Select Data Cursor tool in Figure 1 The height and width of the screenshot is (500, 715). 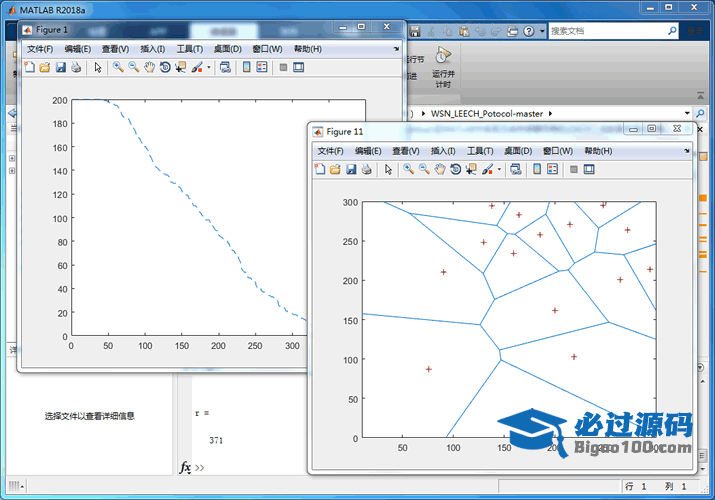pyautogui.click(x=181, y=67)
